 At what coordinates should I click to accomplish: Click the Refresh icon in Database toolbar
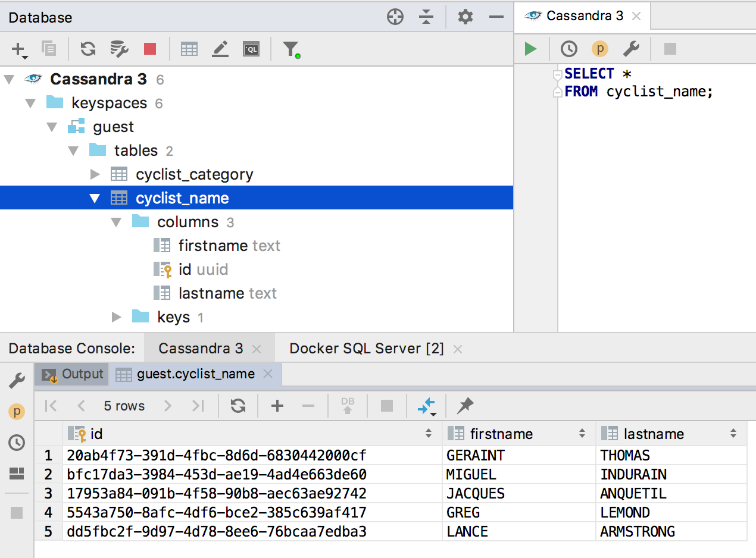[88, 49]
